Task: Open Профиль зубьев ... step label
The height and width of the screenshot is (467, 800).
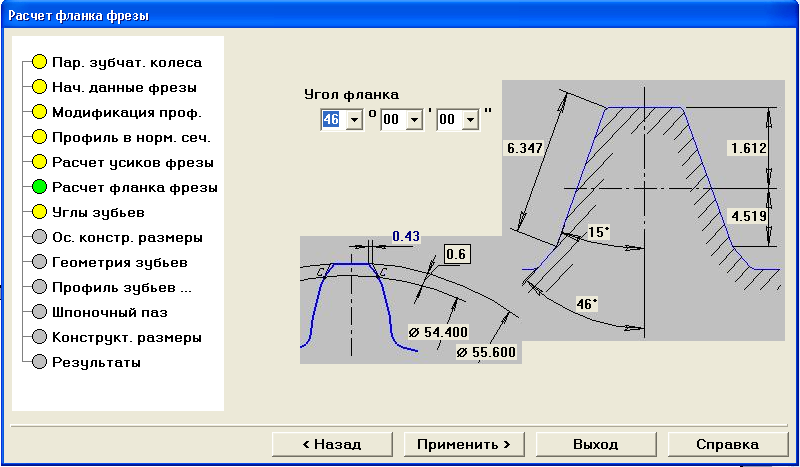Action: [x=122, y=288]
